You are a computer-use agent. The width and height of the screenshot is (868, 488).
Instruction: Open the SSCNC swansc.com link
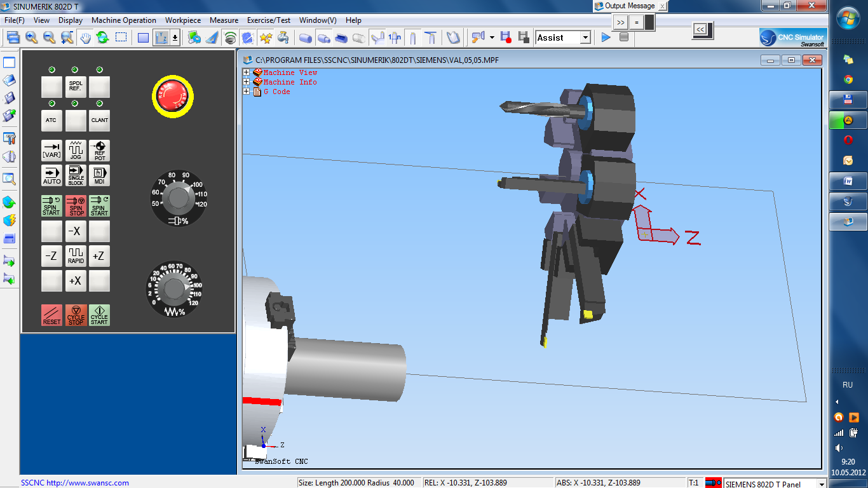tap(74, 483)
